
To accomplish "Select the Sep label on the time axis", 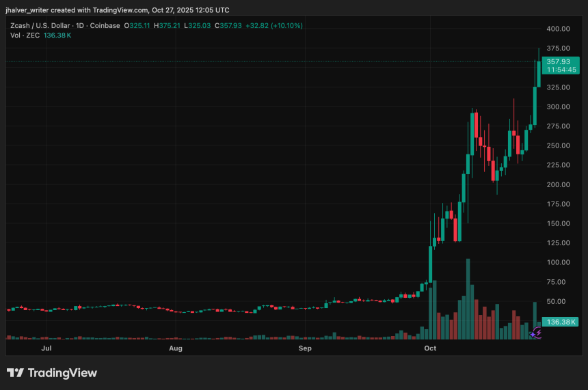I will click(305, 348).
